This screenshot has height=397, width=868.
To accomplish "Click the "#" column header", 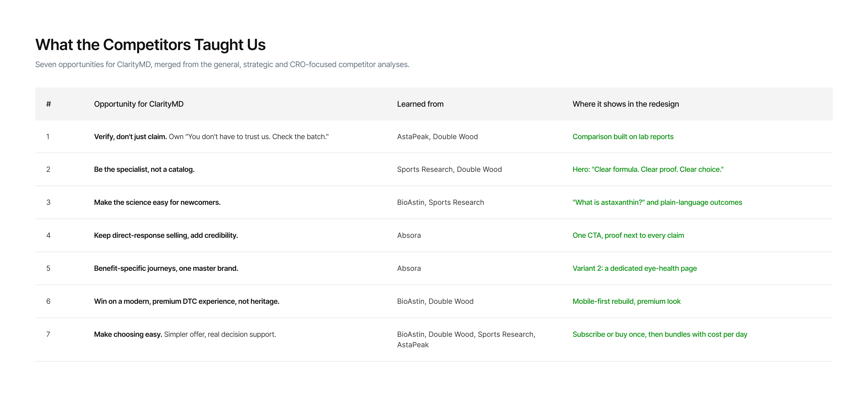I will point(49,104).
